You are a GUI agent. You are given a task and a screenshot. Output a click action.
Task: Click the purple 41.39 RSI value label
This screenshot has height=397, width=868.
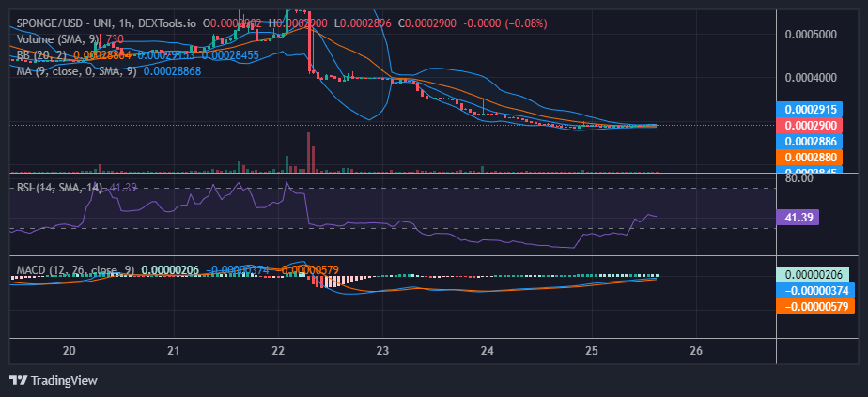[x=798, y=218]
